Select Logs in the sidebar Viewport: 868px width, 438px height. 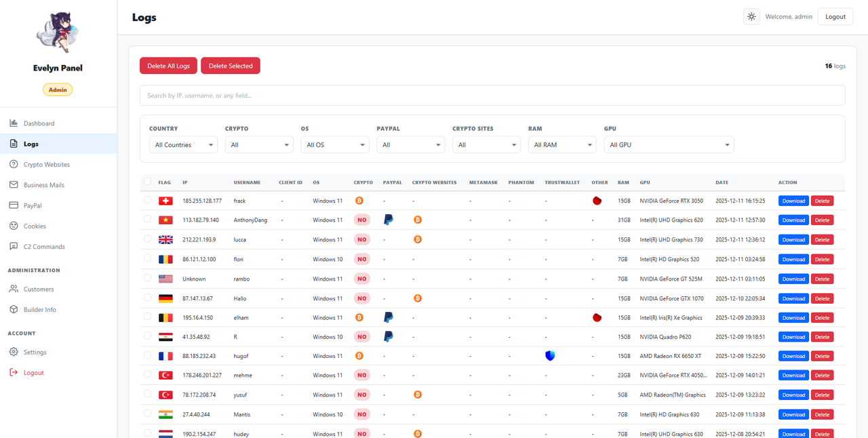click(x=58, y=144)
